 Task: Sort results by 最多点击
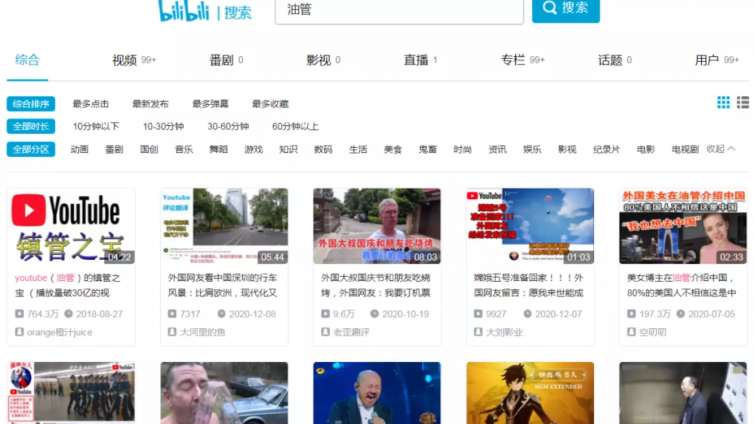pos(90,104)
